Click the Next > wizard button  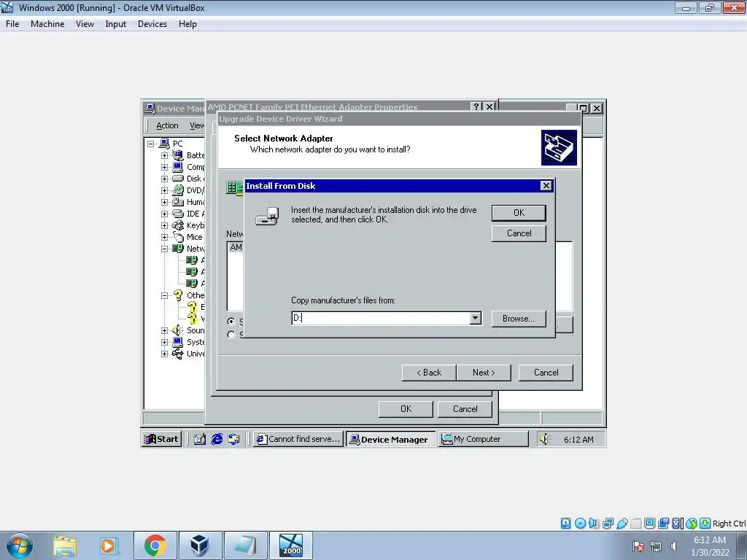click(484, 373)
